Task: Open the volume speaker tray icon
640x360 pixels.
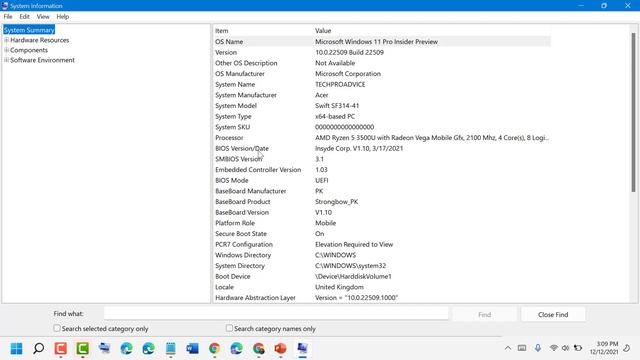Action: 565,348
